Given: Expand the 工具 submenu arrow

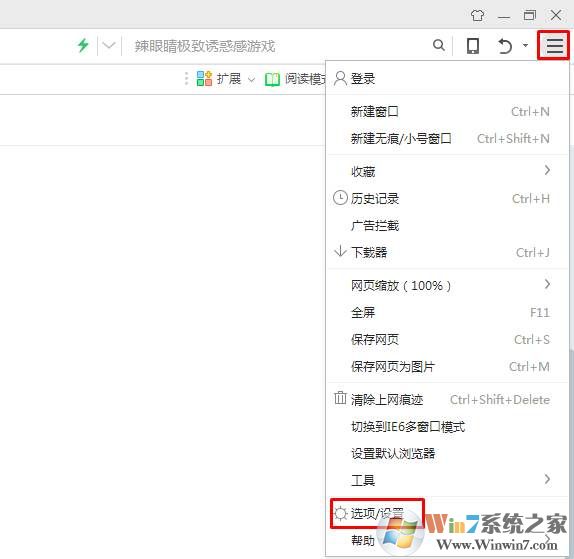Looking at the screenshot, I should click(x=547, y=479).
